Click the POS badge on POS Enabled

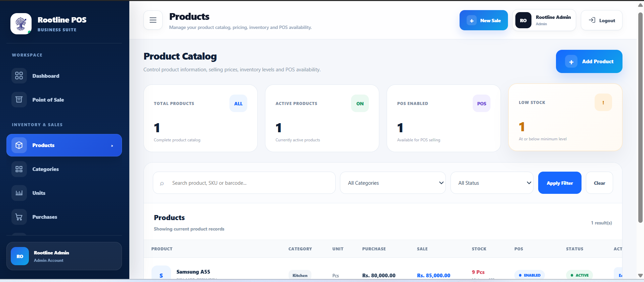pyautogui.click(x=482, y=103)
